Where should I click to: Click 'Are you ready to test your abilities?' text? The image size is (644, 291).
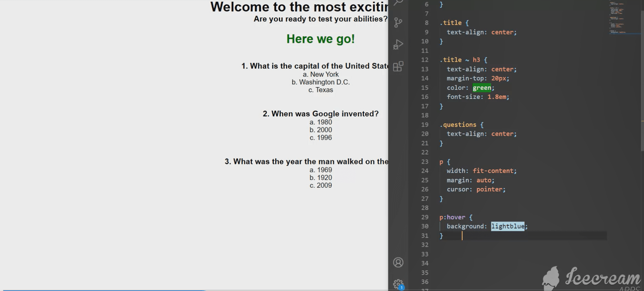[321, 19]
